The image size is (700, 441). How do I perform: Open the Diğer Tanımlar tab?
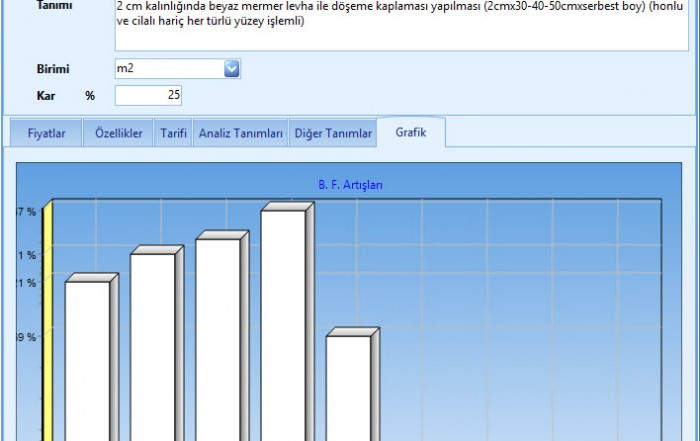[x=333, y=133]
